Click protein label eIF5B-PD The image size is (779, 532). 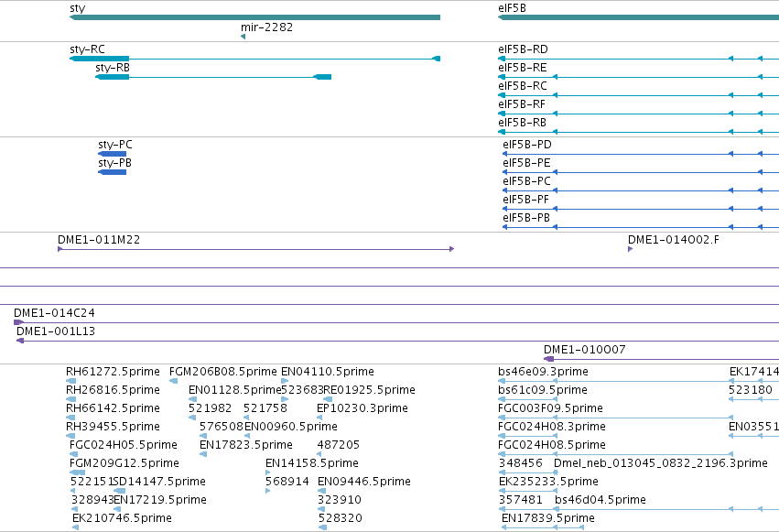527,145
